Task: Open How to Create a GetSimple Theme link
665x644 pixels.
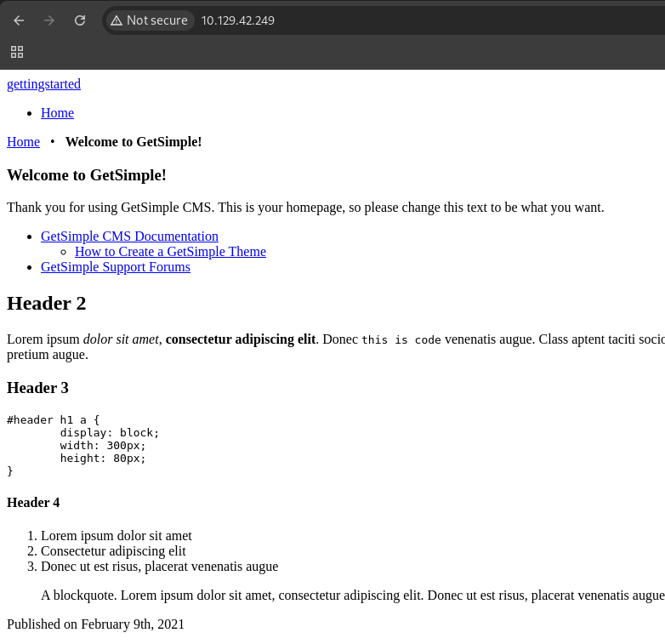Action: click(x=170, y=252)
